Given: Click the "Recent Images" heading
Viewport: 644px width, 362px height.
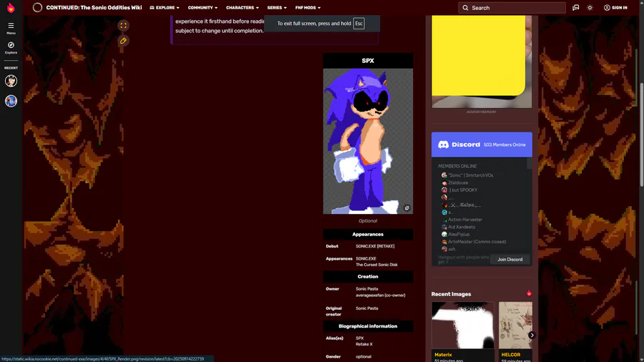Looking at the screenshot, I should pyautogui.click(x=451, y=294).
